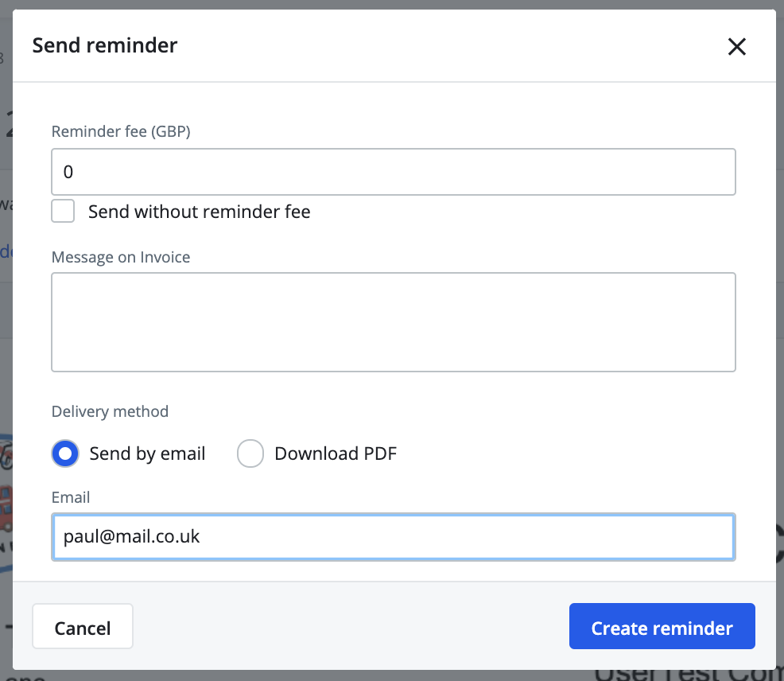Dismiss the dialog using Cancel
Image resolution: width=784 pixels, height=681 pixels.
[82, 626]
